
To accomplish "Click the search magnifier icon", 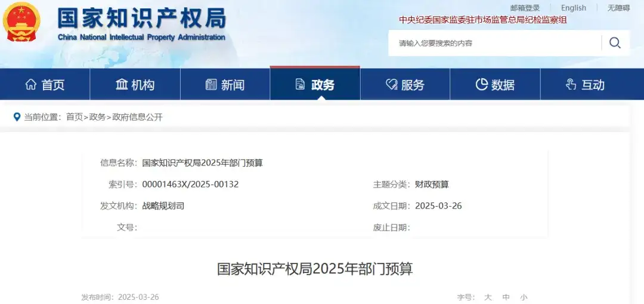I will (x=615, y=43).
